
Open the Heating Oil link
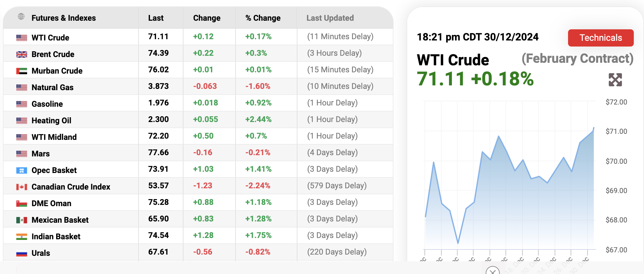[51, 121]
